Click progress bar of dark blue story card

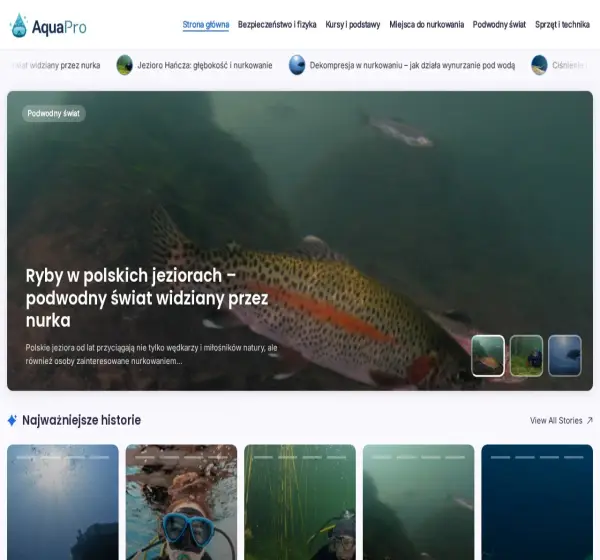537,457
